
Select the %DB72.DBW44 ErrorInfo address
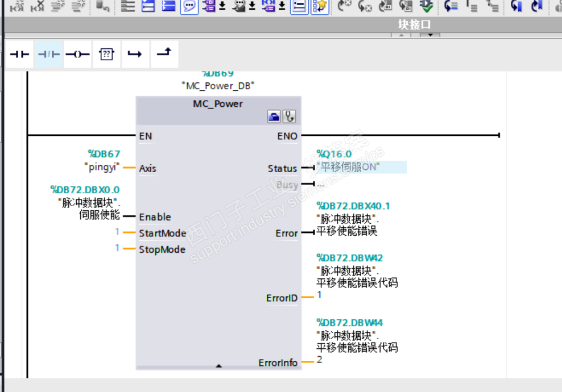click(350, 323)
